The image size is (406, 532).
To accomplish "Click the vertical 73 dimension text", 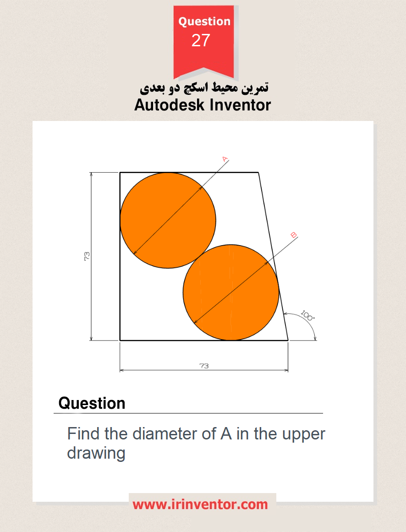I will (x=87, y=256).
